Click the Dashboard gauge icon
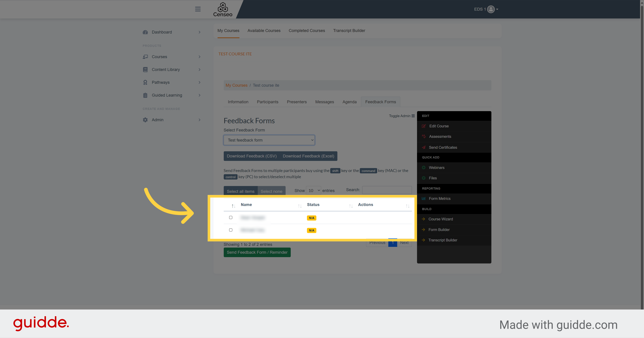Screen dimensions: 644x338 (145, 32)
